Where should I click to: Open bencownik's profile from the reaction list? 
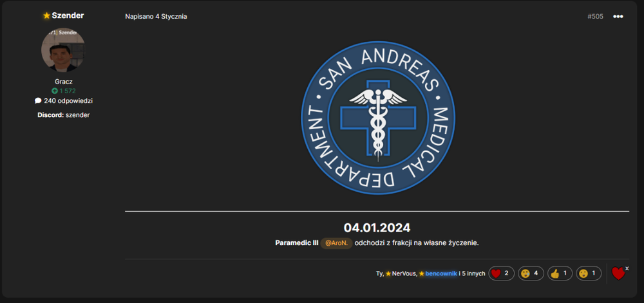441,273
